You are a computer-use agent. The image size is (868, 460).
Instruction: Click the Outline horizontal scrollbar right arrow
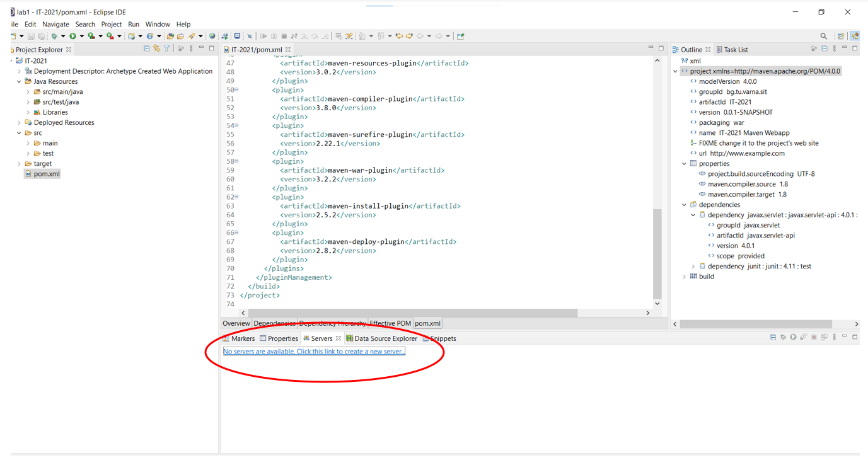point(856,324)
